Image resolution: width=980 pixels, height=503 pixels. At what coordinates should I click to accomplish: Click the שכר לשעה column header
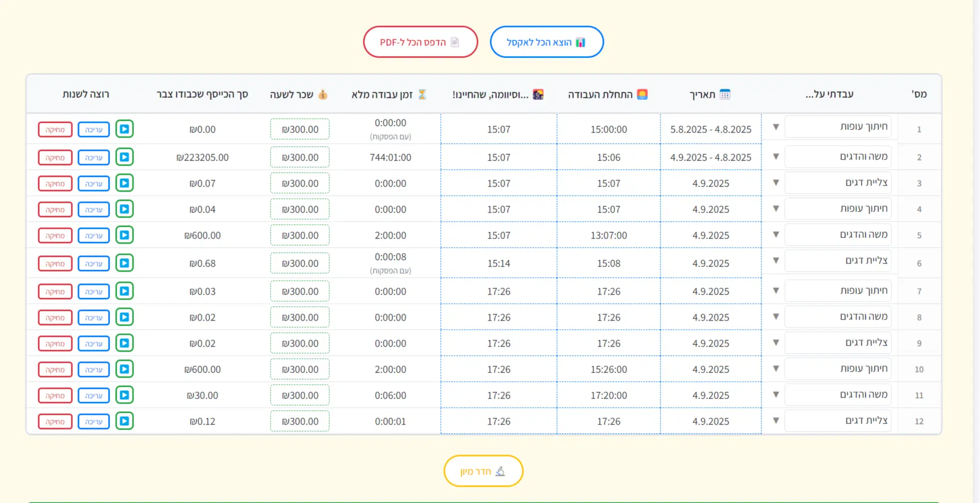[299, 94]
